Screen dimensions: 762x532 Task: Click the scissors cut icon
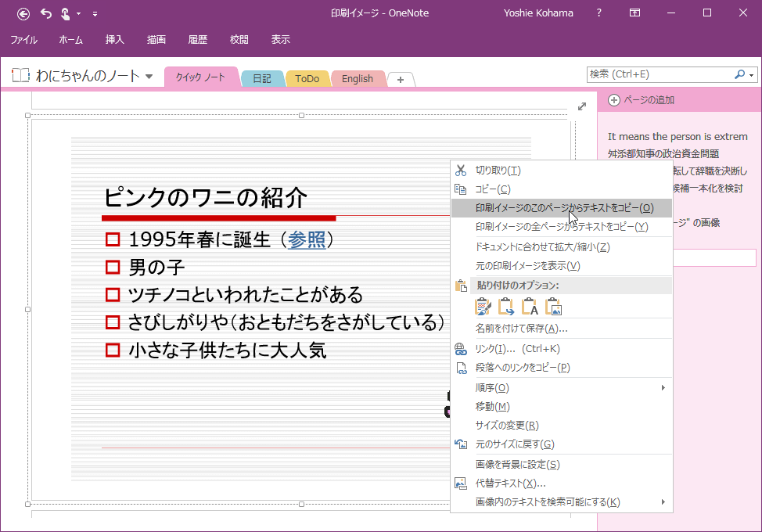pos(460,170)
